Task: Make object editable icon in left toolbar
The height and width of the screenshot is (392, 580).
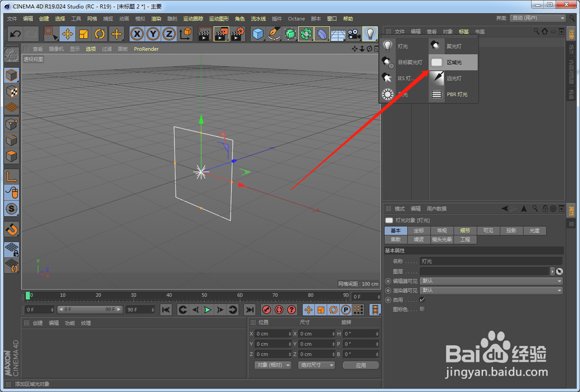Action: [x=12, y=54]
